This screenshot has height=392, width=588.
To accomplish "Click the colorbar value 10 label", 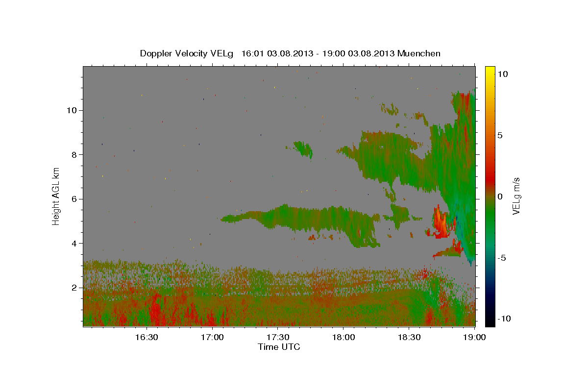I will [x=502, y=74].
